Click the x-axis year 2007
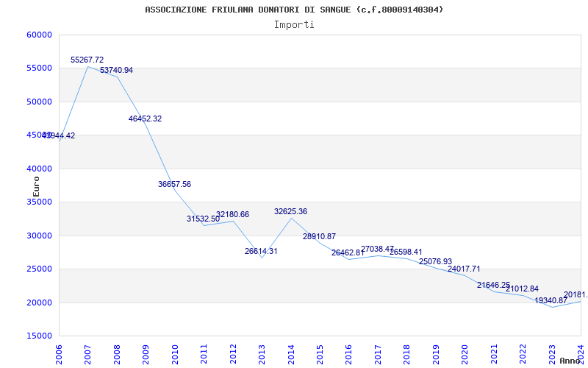The image size is (588, 368). tap(87, 355)
